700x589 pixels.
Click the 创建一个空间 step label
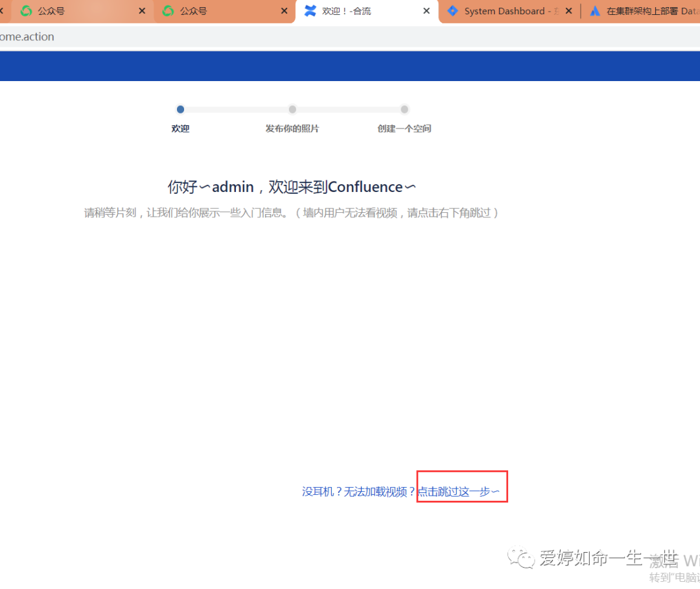[x=404, y=128]
